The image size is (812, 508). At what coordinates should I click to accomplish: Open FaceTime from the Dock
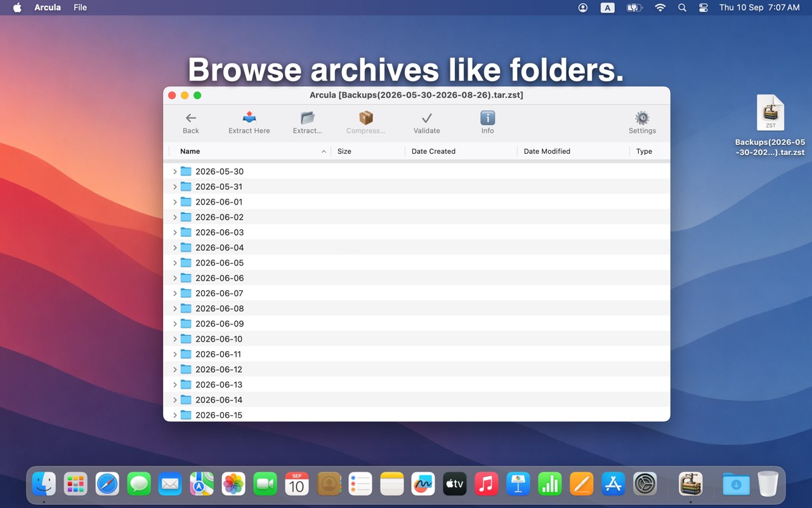pos(265,485)
